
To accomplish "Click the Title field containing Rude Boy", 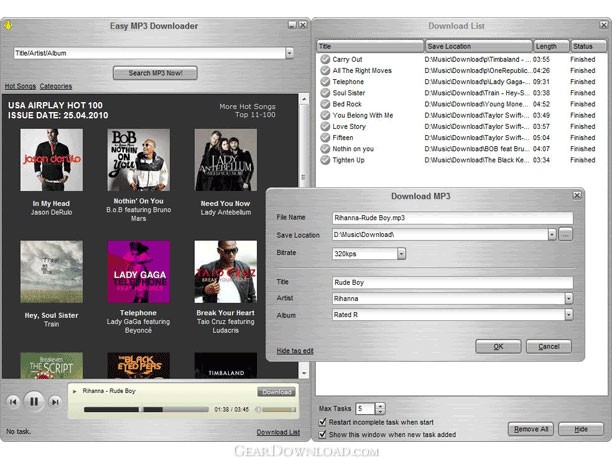I will [453, 282].
